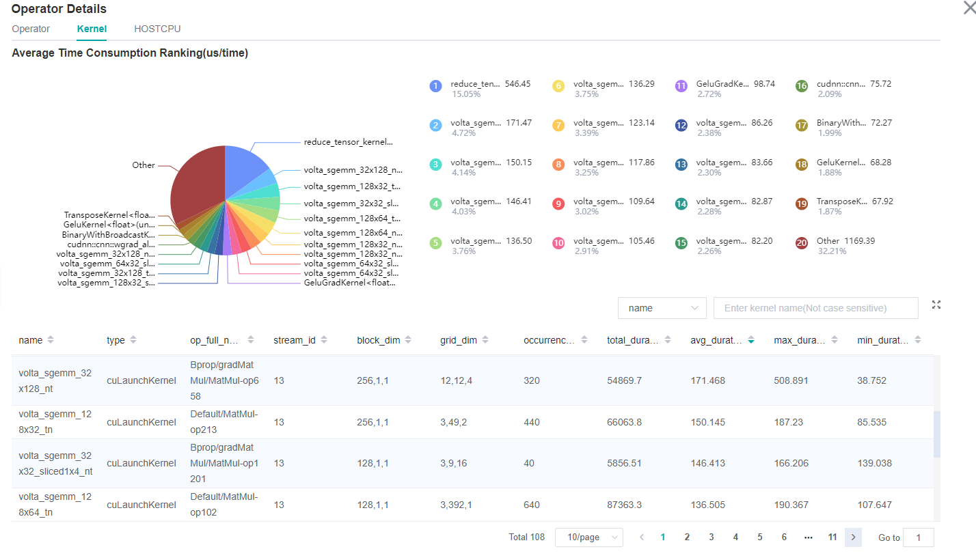Viewport: 976px width, 560px height.
Task: Sort by block_dim column sort icon
Action: 407,340
